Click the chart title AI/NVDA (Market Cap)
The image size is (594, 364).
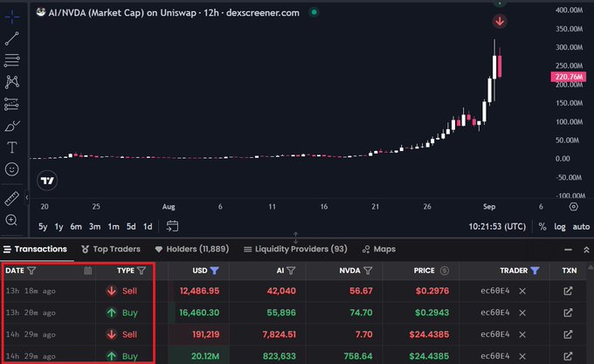coord(96,13)
